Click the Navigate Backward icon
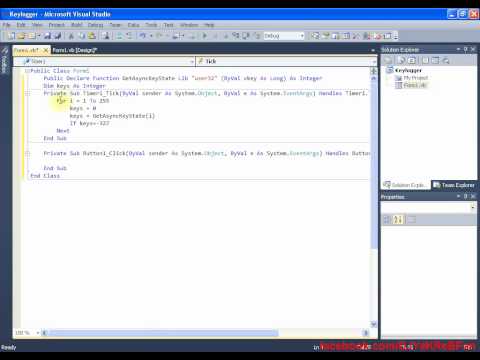 pos(177,36)
